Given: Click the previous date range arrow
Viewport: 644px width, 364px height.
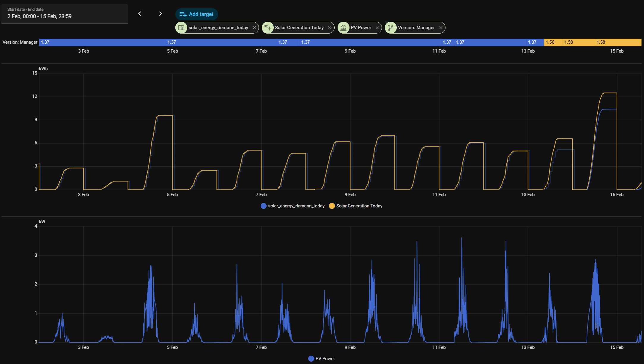Looking at the screenshot, I should [x=140, y=14].
